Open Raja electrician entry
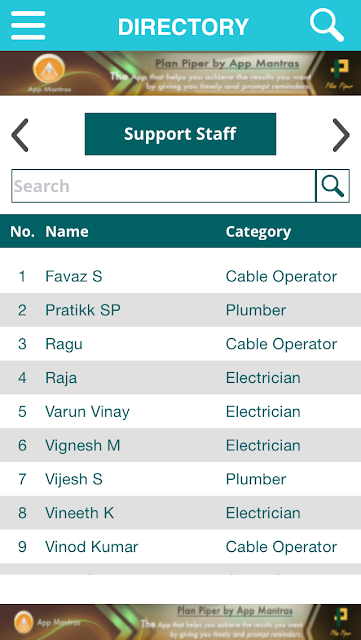This screenshot has width=361, height=640. pyautogui.click(x=180, y=378)
